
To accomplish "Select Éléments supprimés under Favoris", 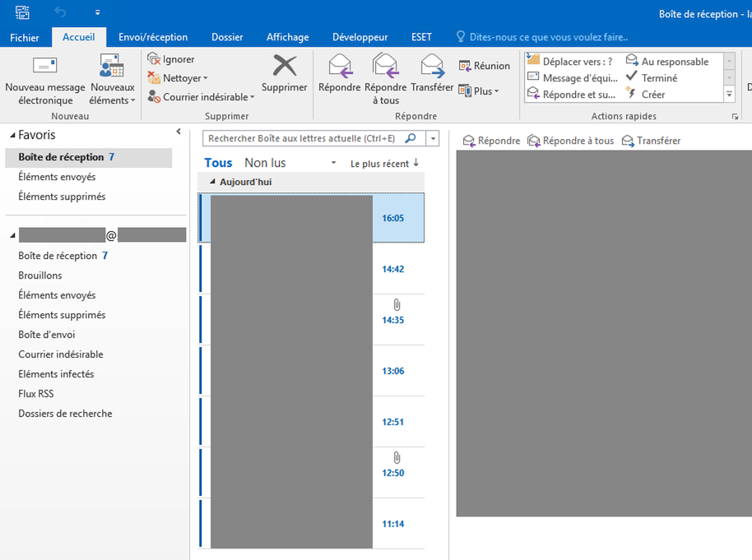I will (x=62, y=197).
